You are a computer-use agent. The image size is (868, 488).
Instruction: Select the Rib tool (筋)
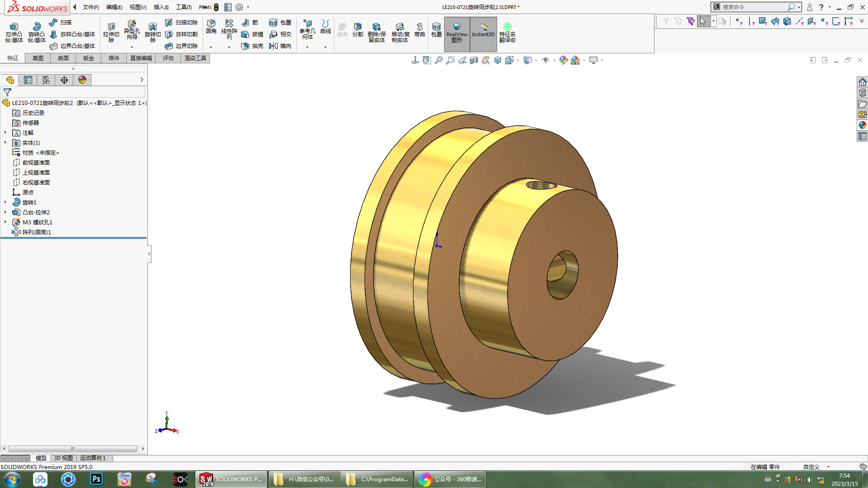click(250, 22)
